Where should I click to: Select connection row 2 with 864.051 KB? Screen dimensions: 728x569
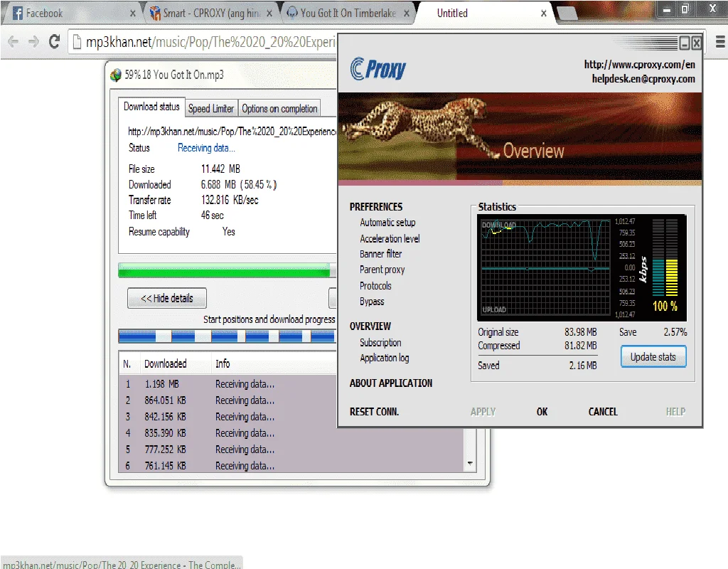click(227, 400)
